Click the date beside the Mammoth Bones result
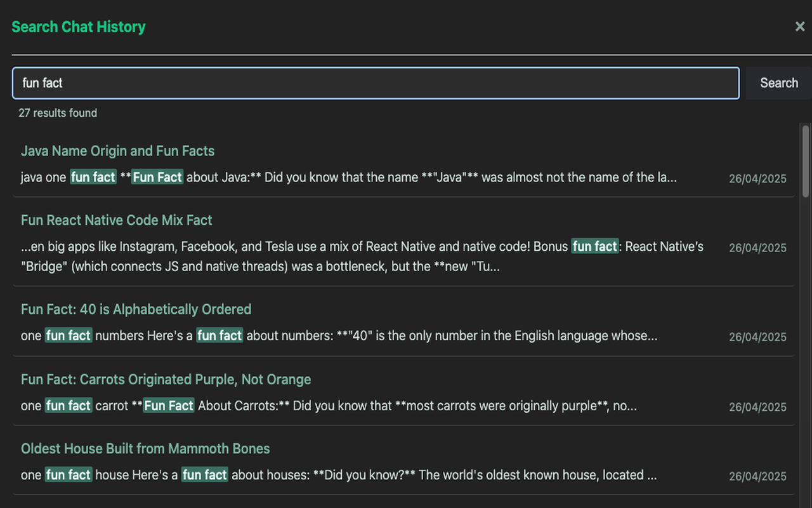This screenshot has height=508, width=812. (757, 476)
